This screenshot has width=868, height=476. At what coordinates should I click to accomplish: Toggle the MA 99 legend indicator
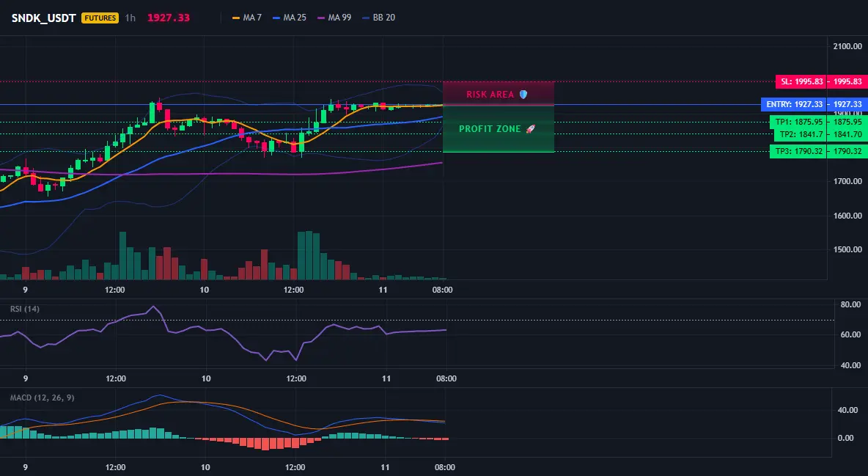point(334,18)
